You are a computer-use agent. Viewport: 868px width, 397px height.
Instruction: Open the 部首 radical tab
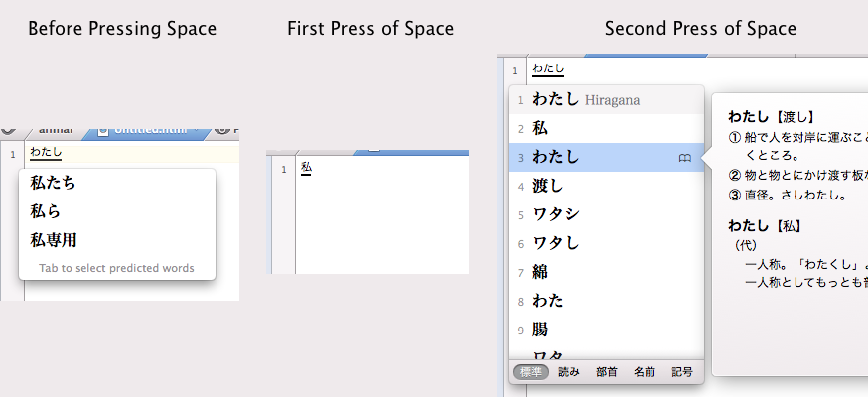[x=606, y=372]
